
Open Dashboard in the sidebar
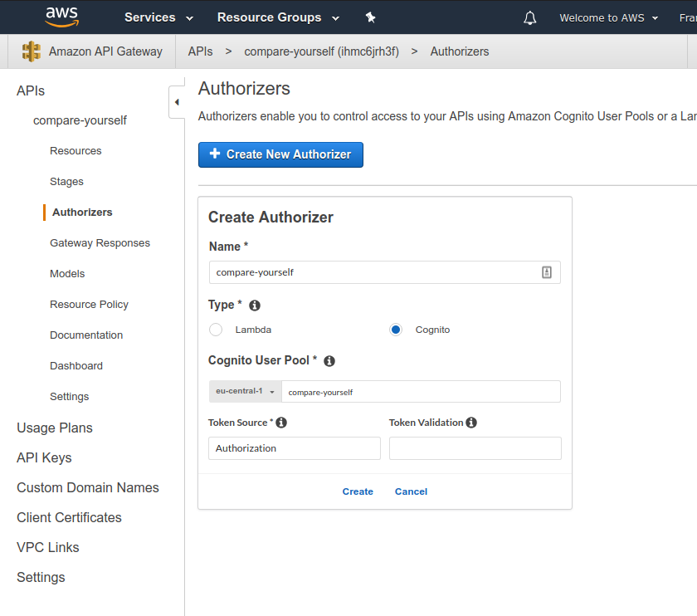[76, 365]
